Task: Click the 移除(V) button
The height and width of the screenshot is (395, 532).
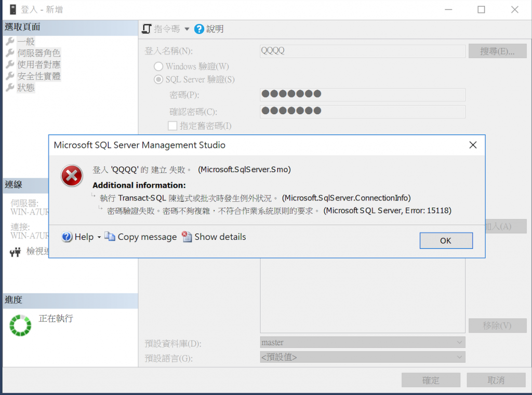Action: pos(497,325)
